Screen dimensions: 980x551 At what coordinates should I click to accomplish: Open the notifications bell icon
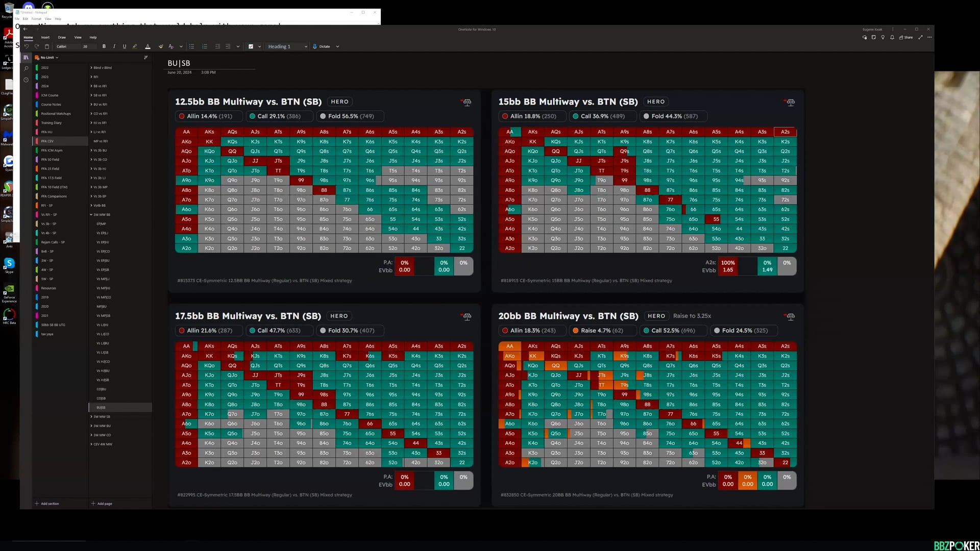click(x=892, y=37)
